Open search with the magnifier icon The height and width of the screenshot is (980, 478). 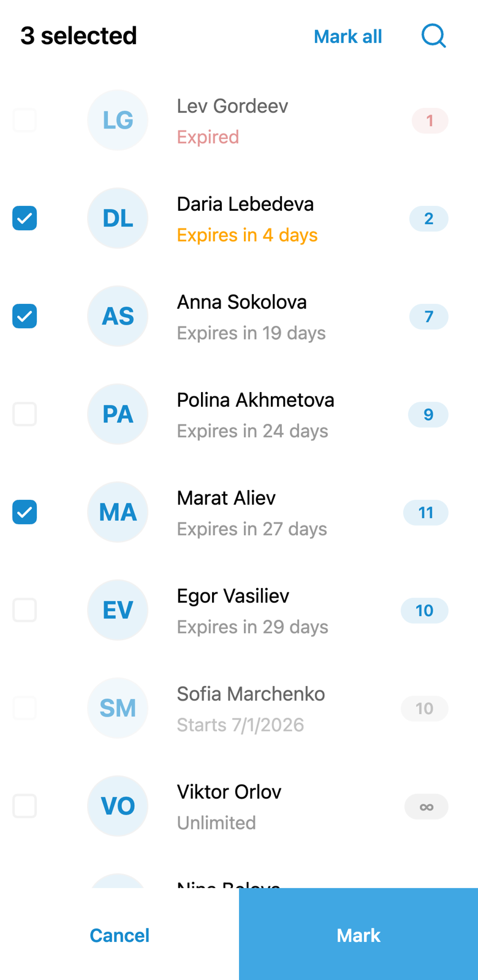(433, 36)
